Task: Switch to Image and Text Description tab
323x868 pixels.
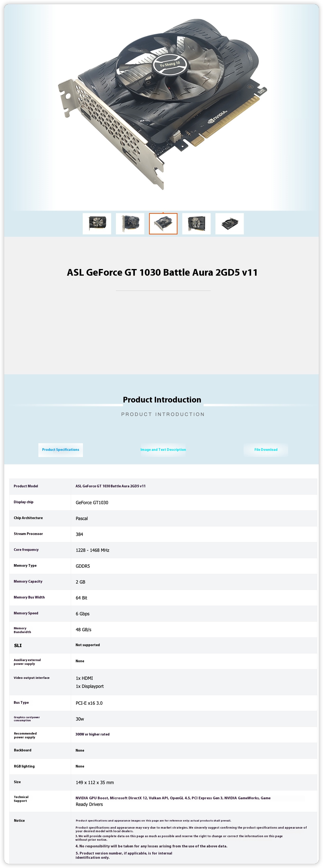Action: click(x=163, y=450)
